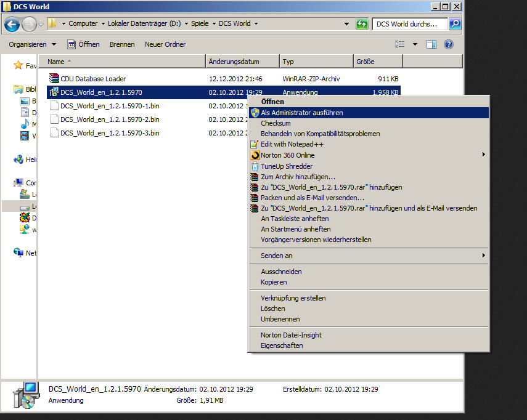Select file DCS_World_en_1.2.1.5970-3.bin
Image resolution: width=527 pixels, height=420 pixels.
(110, 133)
